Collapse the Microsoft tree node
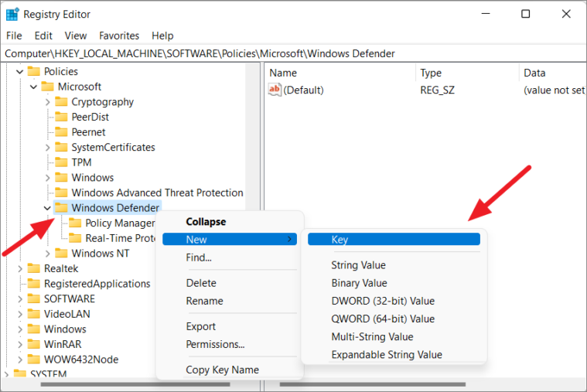The image size is (587, 392). click(34, 87)
